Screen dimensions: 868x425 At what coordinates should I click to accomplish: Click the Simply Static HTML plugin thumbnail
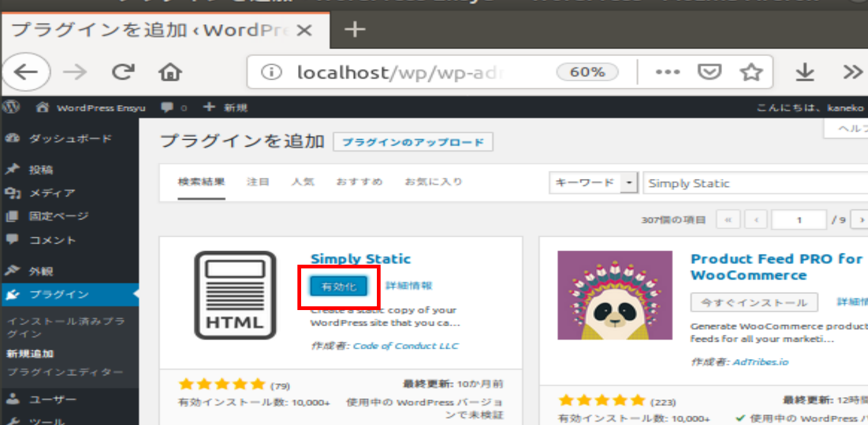(235, 295)
